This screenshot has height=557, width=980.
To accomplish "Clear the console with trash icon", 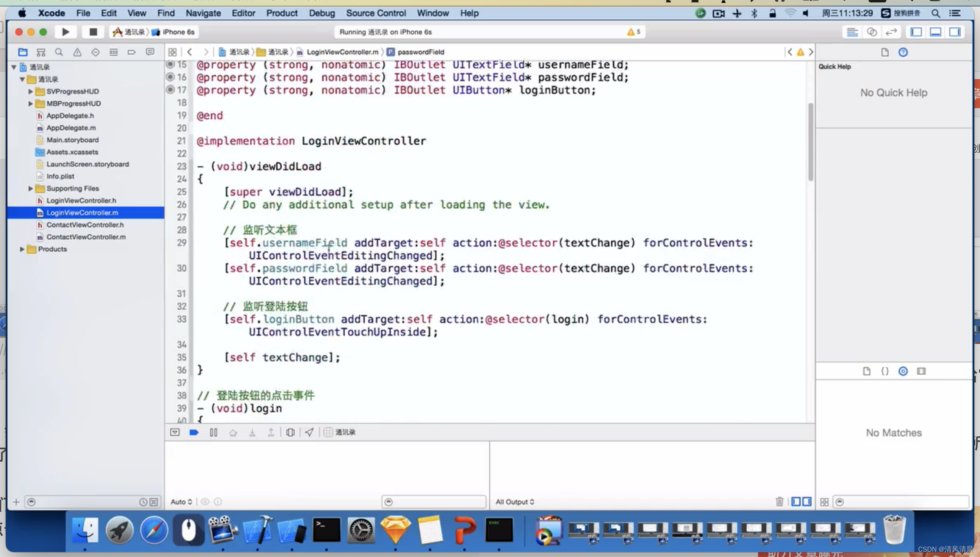I will pos(779,502).
